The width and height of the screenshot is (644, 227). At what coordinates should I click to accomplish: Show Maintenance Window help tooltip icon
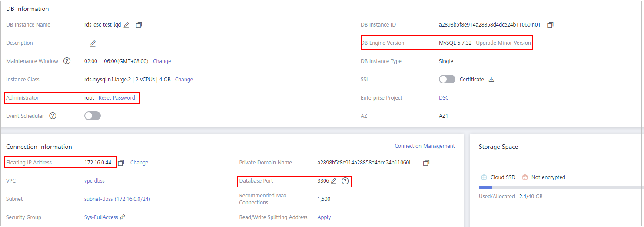tap(67, 61)
